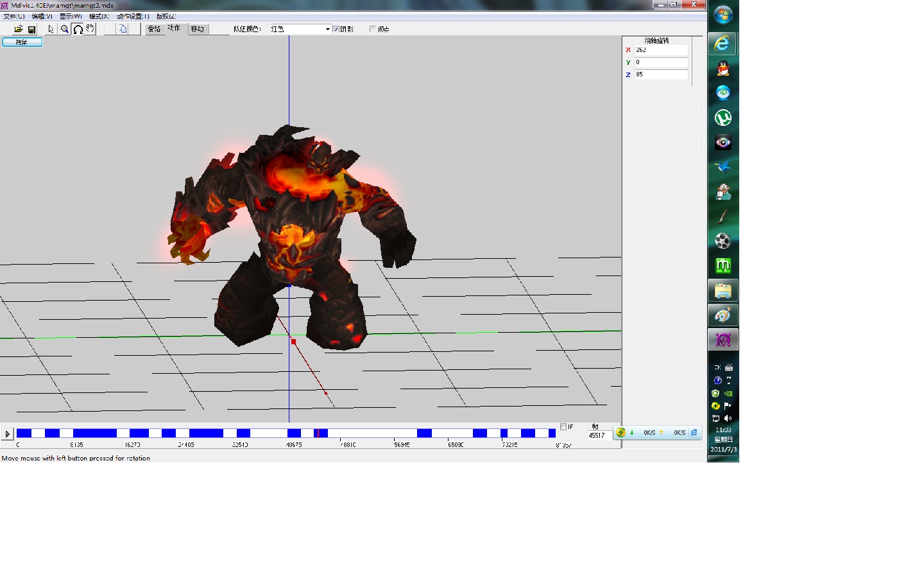Open the film reel taskbar icon
The image size is (924, 578).
point(723,241)
